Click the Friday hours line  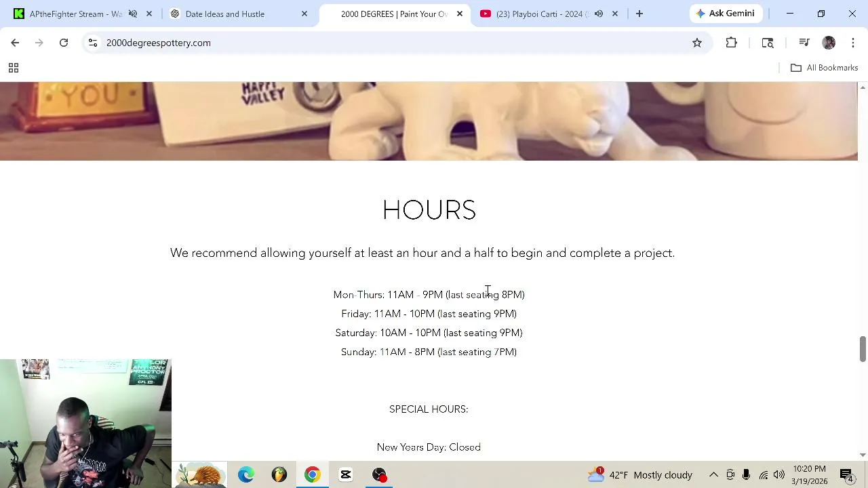click(429, 314)
